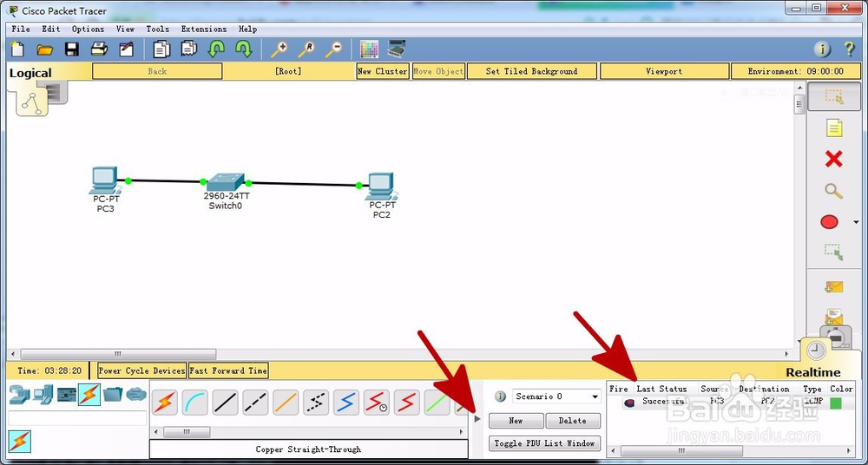Zoom out using the minus magnifier

click(333, 49)
